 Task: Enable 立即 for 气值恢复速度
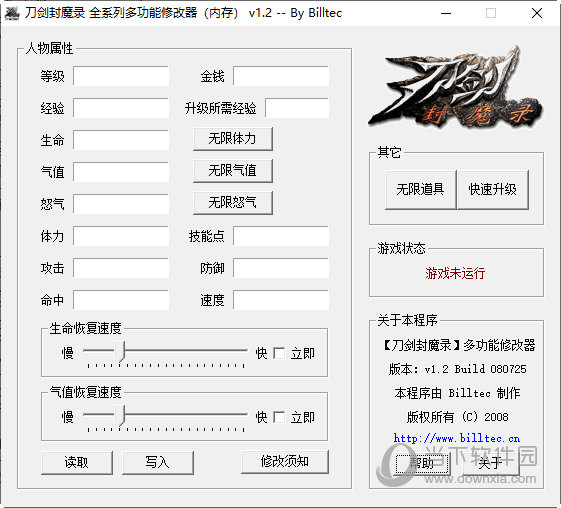point(279,417)
